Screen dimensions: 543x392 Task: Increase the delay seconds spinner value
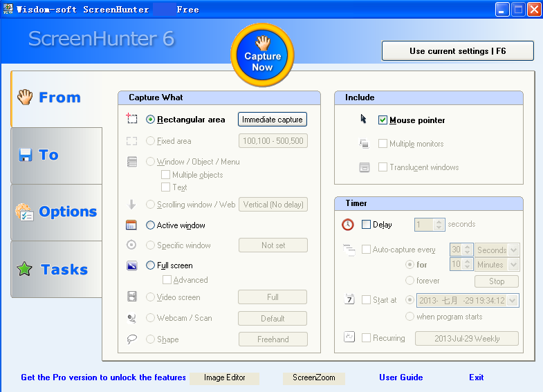point(439,221)
